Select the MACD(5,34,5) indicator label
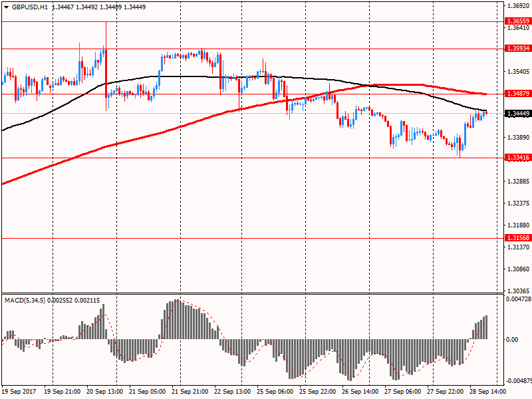Screen dimensions: 532x399 25,301
